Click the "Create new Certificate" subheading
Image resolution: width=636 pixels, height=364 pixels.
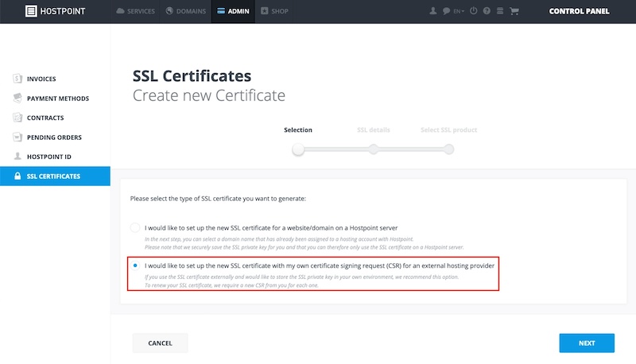tap(209, 95)
